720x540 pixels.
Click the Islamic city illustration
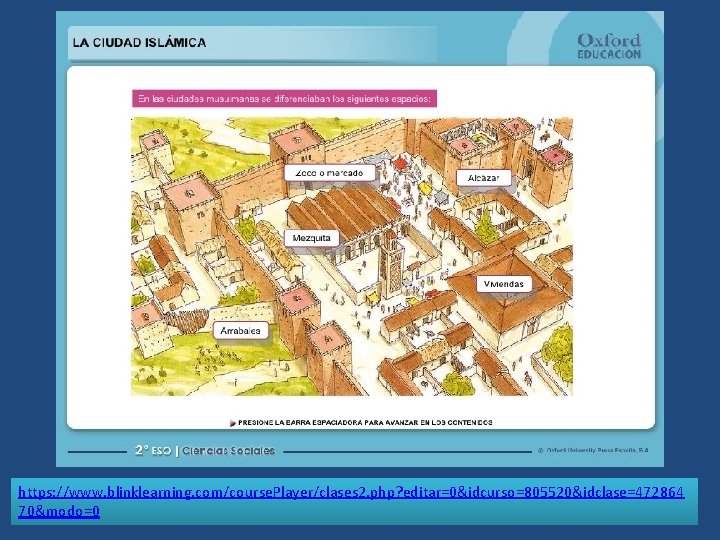(x=352, y=257)
